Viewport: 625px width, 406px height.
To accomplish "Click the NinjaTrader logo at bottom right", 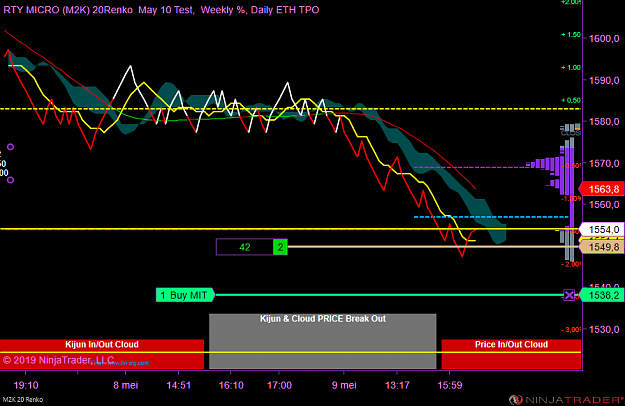I will 566,399.
